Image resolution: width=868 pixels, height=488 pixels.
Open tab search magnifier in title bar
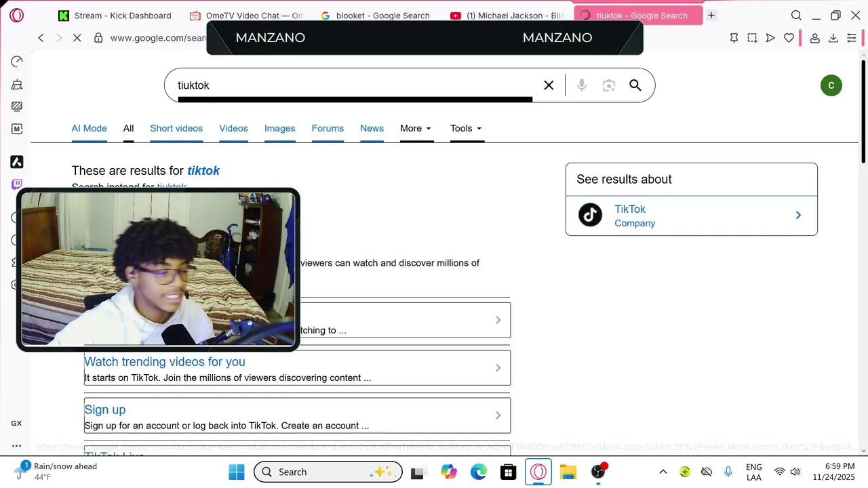[796, 15]
